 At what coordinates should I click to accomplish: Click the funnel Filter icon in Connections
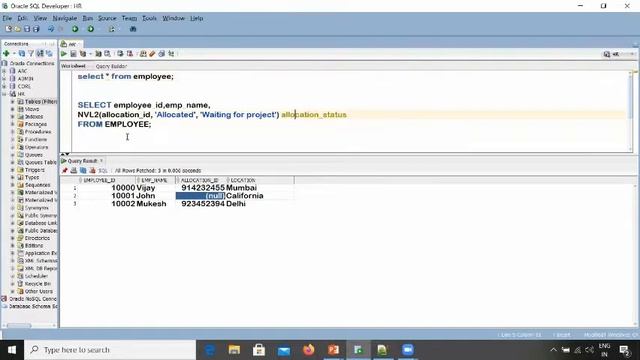point(31,53)
